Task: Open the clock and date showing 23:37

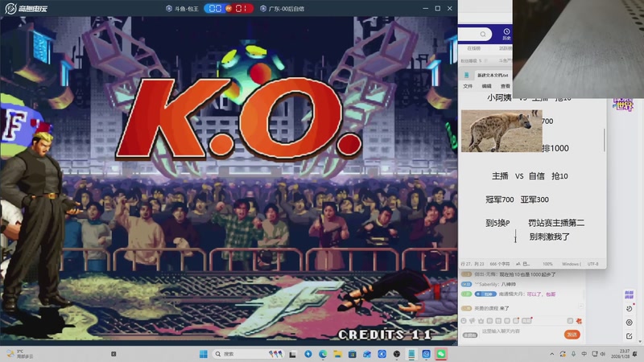Action: pos(619,354)
